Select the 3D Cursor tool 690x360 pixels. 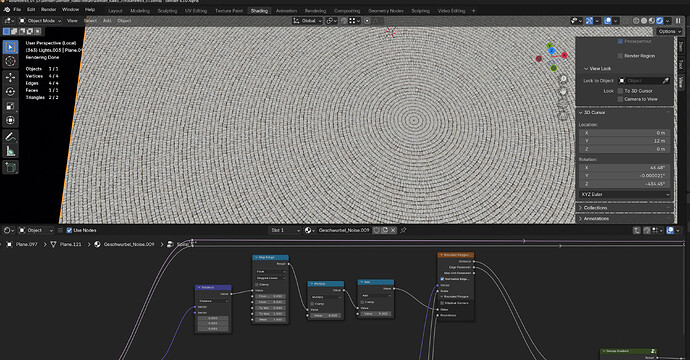(11, 62)
